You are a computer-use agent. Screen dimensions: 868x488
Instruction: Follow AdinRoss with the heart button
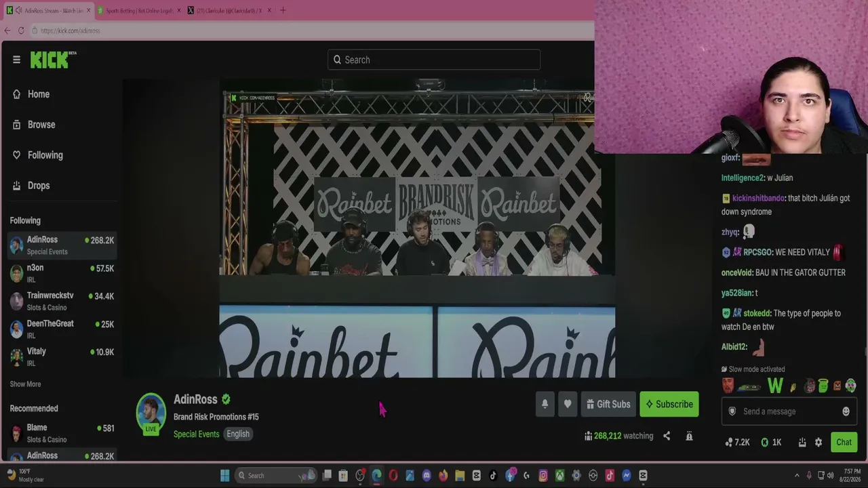(568, 404)
